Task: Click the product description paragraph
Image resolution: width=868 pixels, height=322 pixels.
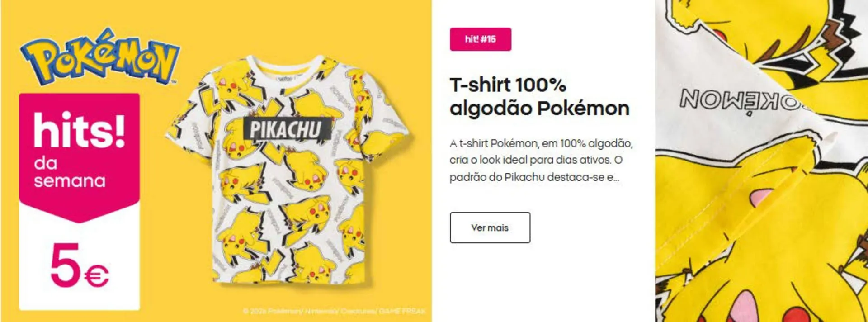Action: 541,161
